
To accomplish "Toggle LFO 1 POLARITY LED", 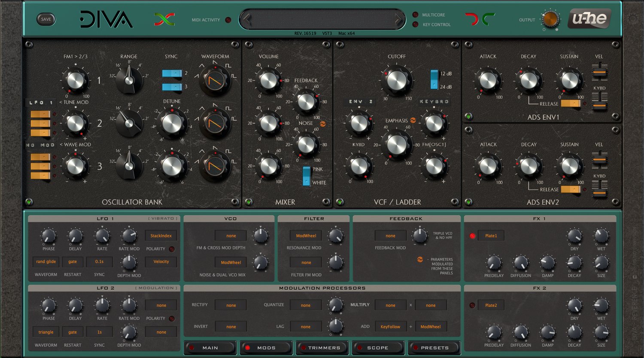I will (171, 249).
